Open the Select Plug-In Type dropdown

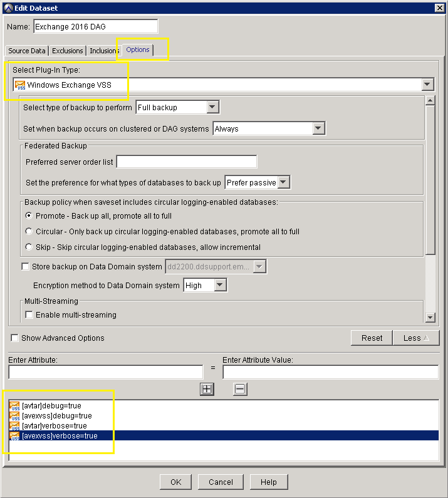[427, 85]
